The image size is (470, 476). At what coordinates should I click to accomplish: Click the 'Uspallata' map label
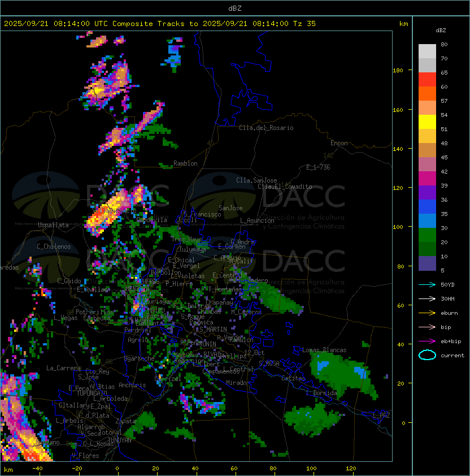53,225
